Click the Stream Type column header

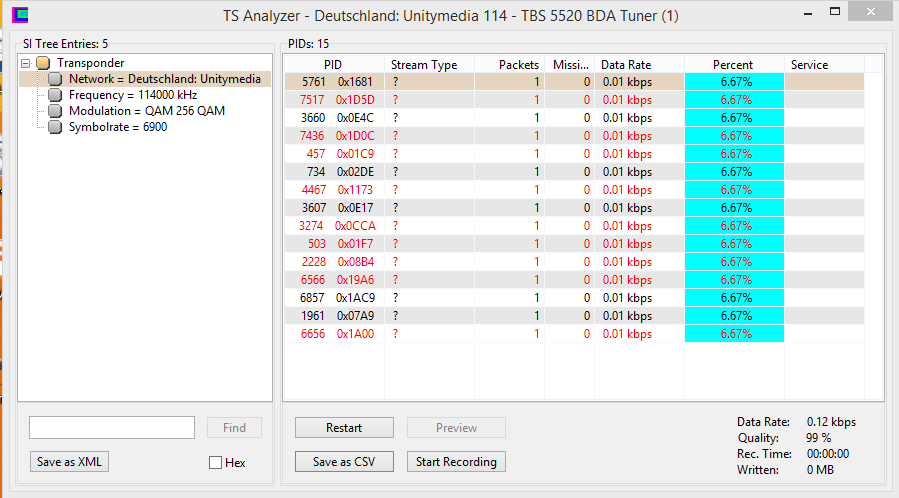pos(424,65)
